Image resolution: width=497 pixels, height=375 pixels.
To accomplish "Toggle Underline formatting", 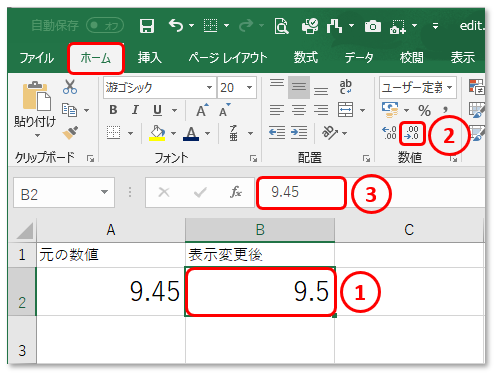I will [x=157, y=110].
